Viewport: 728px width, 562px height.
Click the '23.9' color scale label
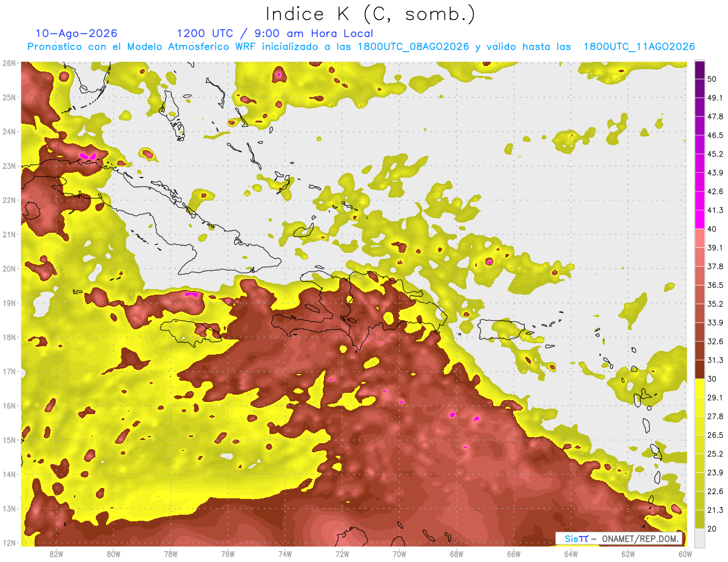715,472
